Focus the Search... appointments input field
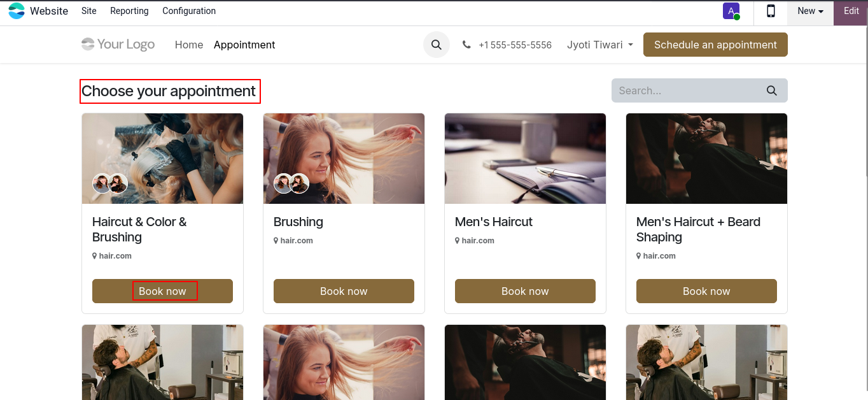 click(x=687, y=90)
